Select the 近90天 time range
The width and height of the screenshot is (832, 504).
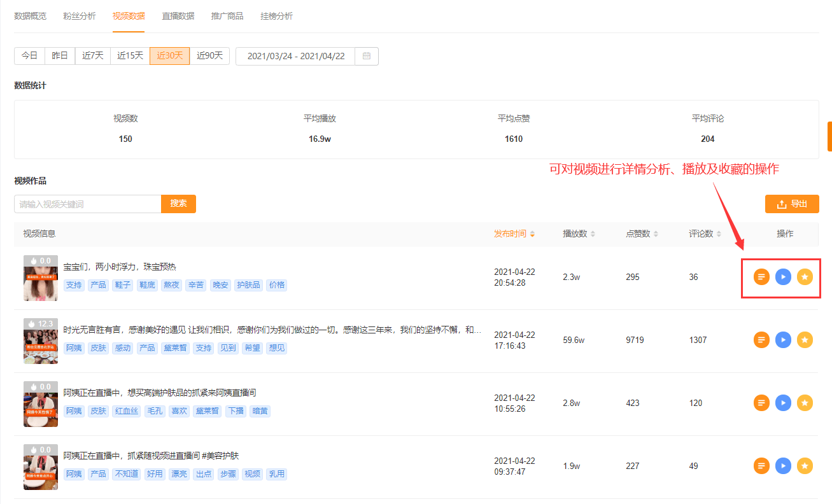[209, 56]
